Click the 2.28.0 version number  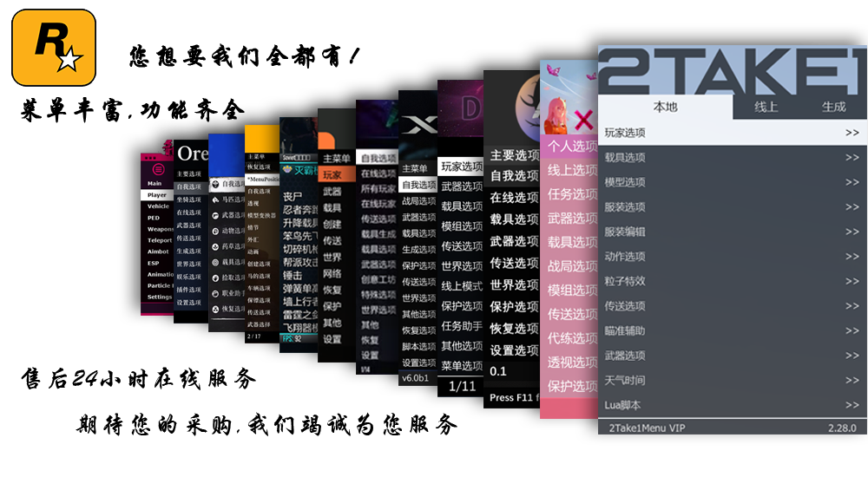point(842,428)
